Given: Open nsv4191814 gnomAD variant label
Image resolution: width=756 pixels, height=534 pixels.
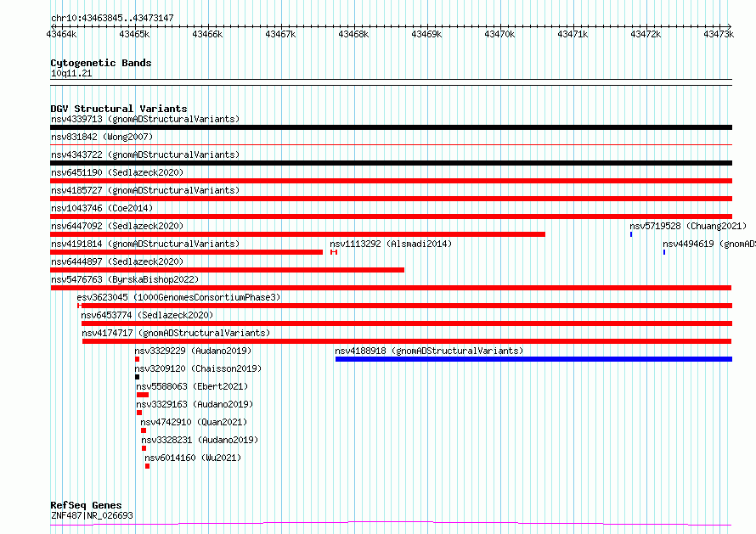Looking at the screenshot, I should coord(145,244).
